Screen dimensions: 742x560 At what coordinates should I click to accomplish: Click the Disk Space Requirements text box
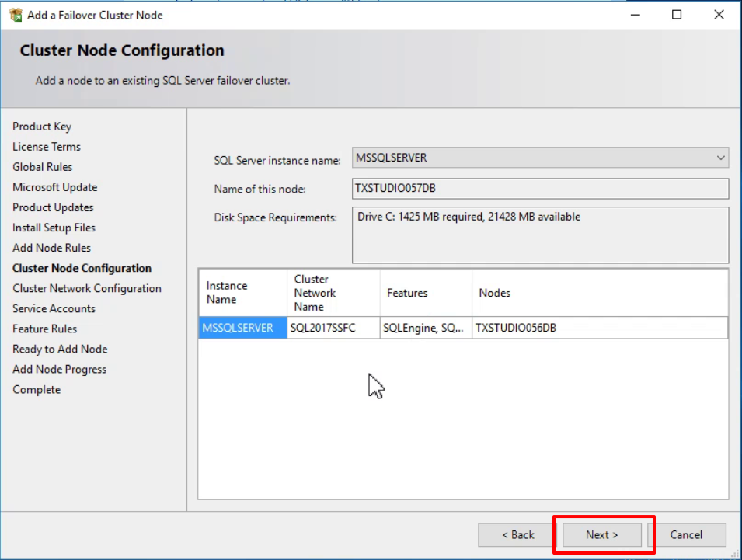click(x=540, y=235)
